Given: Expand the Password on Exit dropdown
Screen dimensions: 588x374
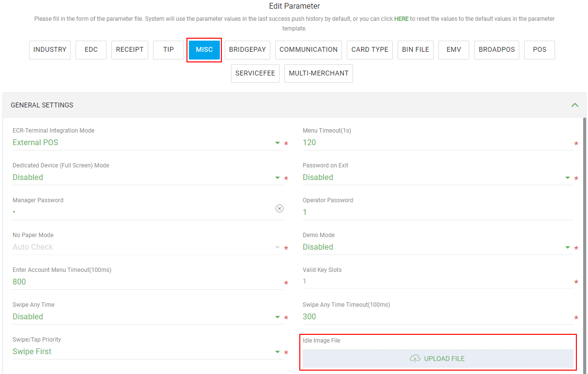Looking at the screenshot, I should pos(568,178).
